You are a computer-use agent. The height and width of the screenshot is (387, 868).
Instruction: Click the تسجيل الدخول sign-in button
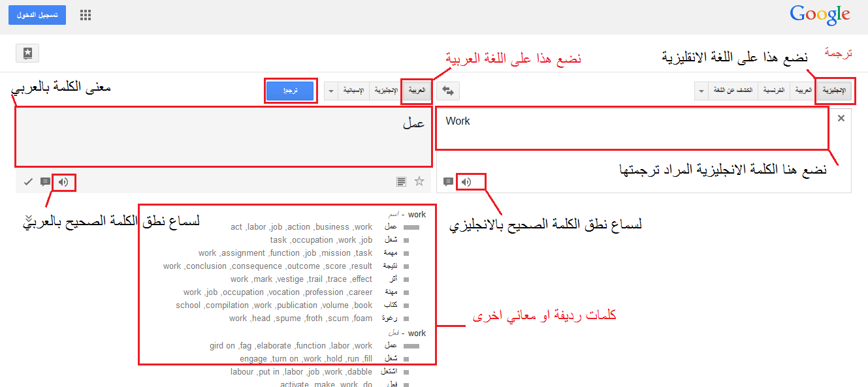point(37,15)
